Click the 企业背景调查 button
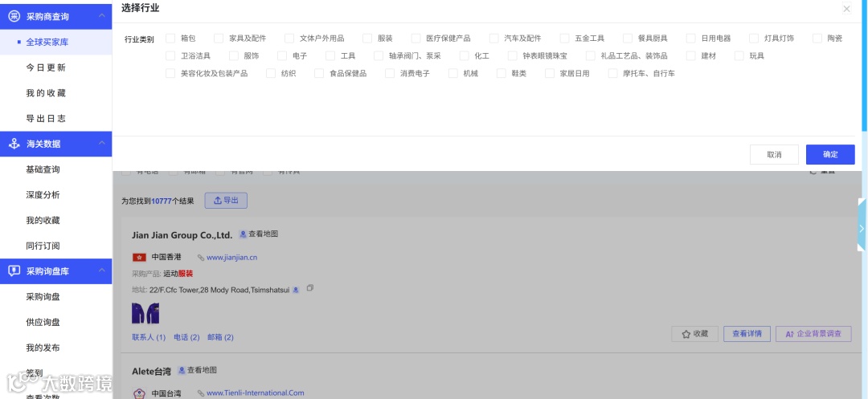 pos(813,334)
